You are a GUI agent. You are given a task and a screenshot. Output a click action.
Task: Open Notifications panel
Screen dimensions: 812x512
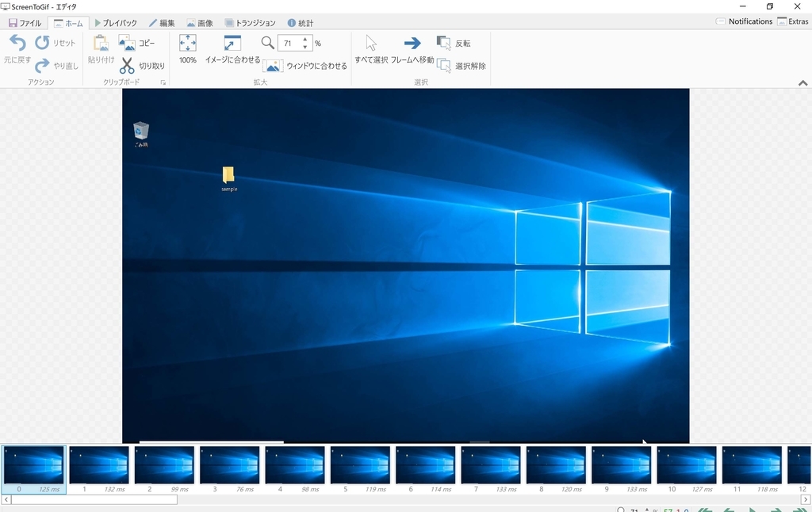[x=744, y=21]
